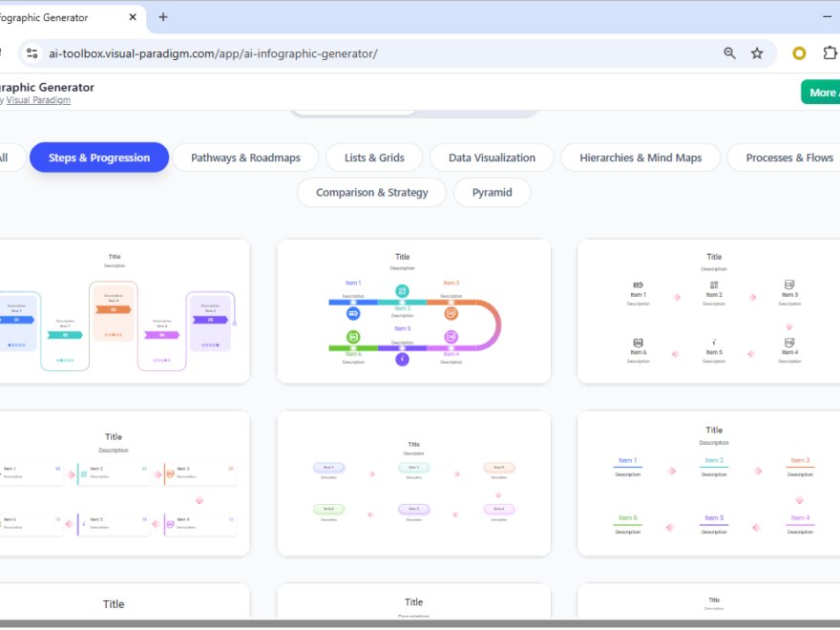Open a new tab with the plus icon

pos(162,16)
